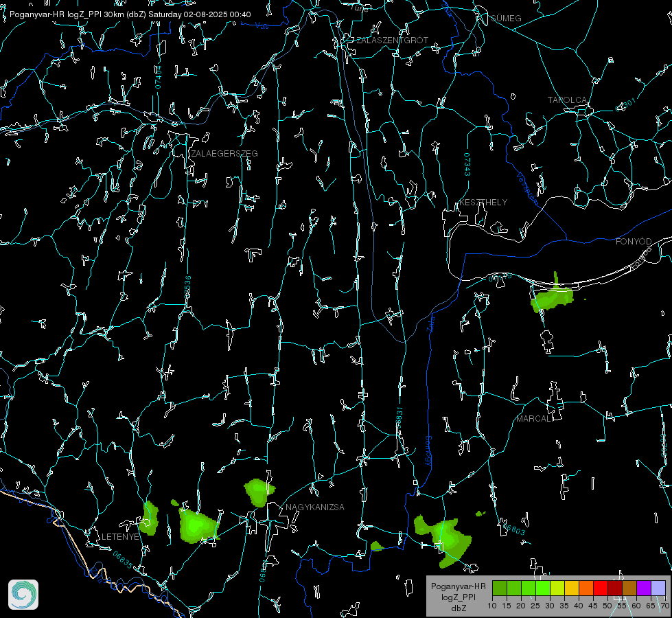Click the 50–55 dBZ dark red legend swatch
Viewport: 672px width, 618px height.
coord(614,588)
